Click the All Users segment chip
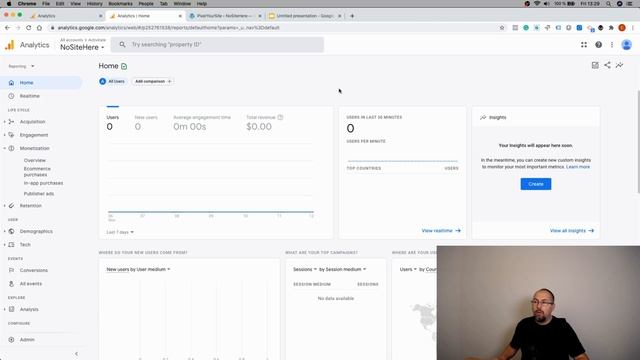Image resolution: width=640 pixels, height=360 pixels. click(112, 81)
